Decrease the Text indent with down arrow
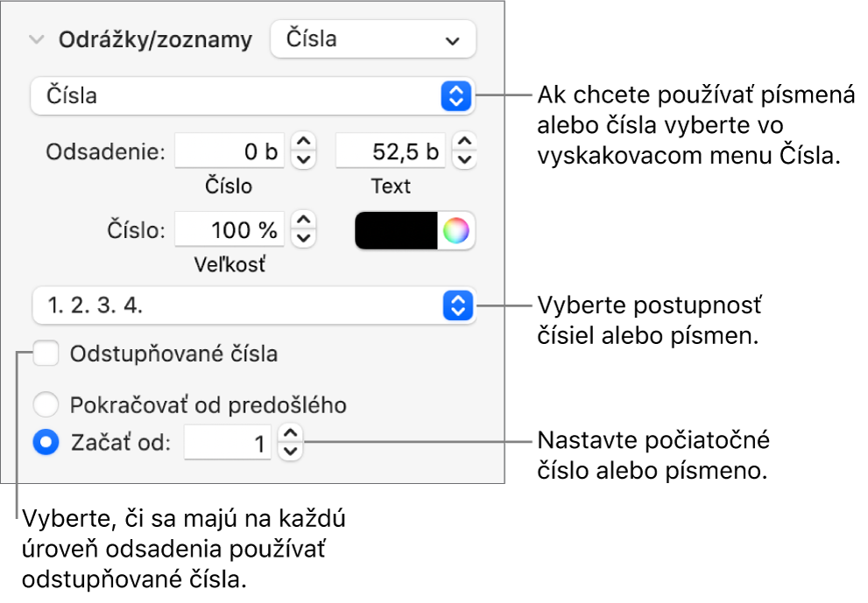This screenshot has width=868, height=603. point(466,159)
